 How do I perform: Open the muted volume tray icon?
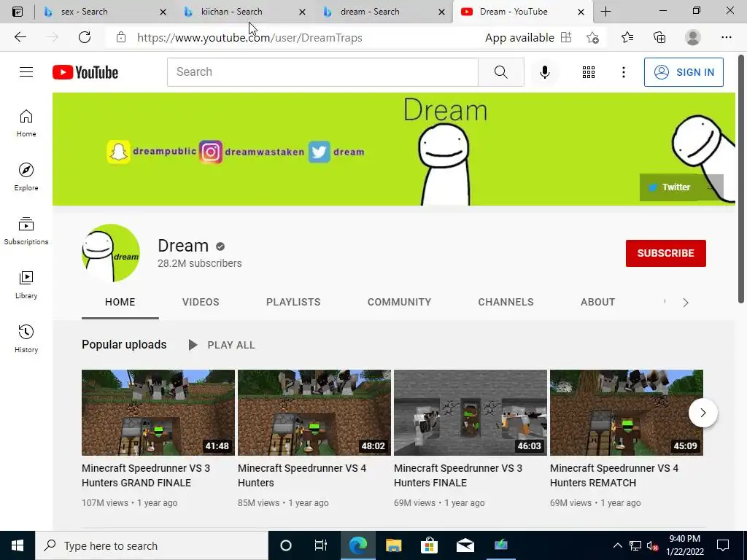click(652, 545)
